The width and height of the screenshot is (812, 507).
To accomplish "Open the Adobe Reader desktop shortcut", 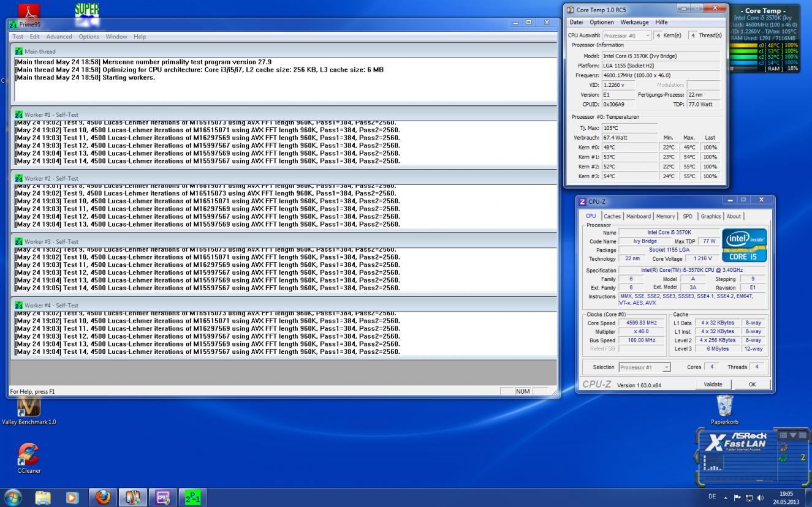I will click(x=29, y=10).
